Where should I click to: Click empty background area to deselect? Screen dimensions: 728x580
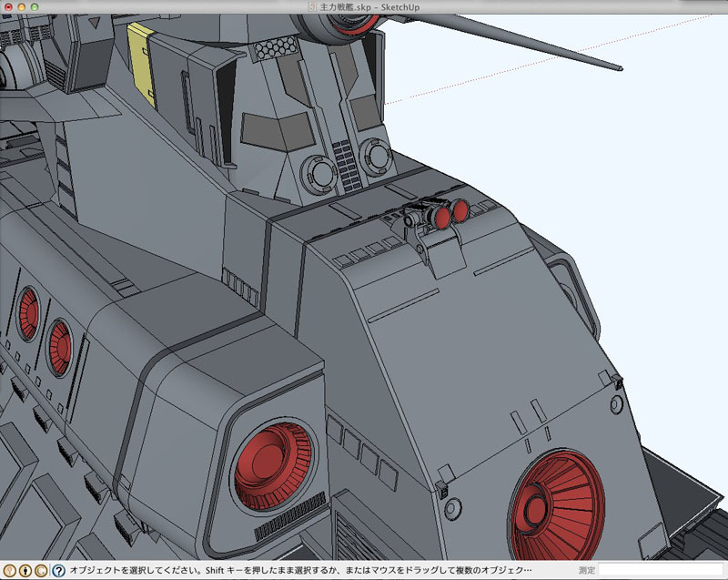click(x=655, y=228)
